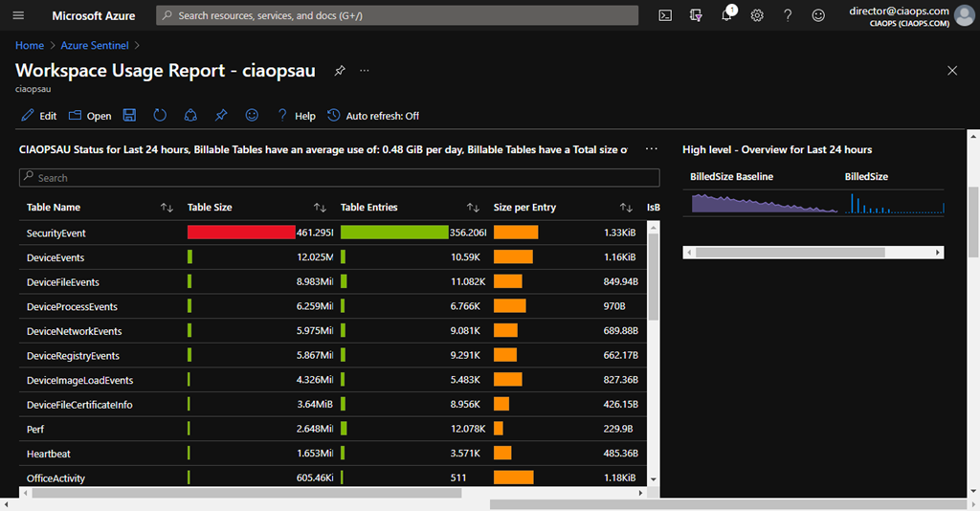The height and width of the screenshot is (511, 980).
Task: Go to Home breadcrumb link
Action: tap(30, 45)
